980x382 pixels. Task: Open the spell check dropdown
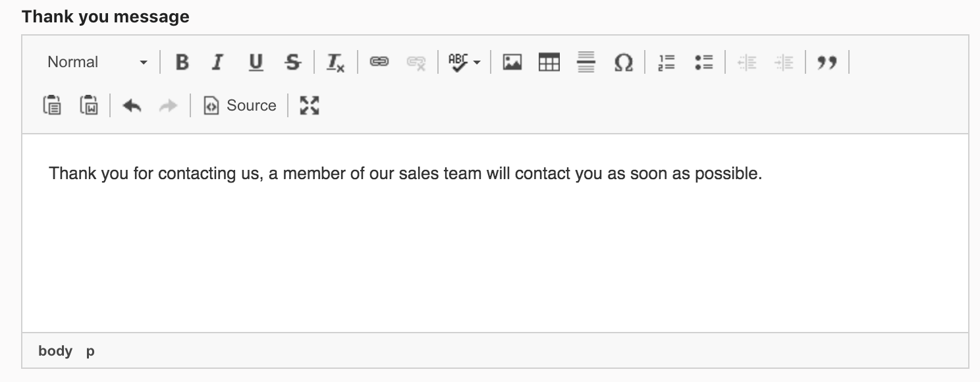464,63
